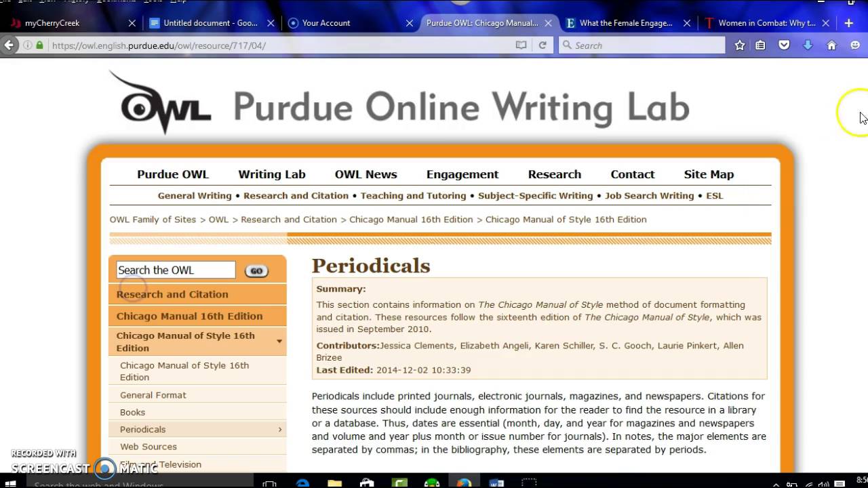868x488 pixels.
Task: Close the Your Account tab
Action: pos(410,23)
